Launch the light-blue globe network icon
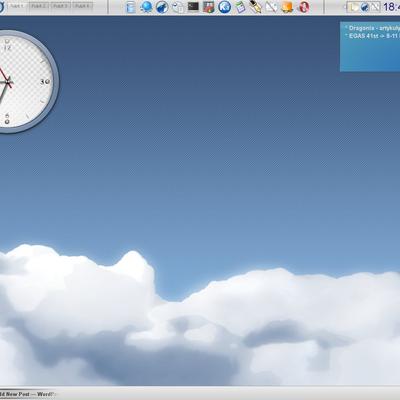This screenshot has width=400, height=400. [146, 7]
